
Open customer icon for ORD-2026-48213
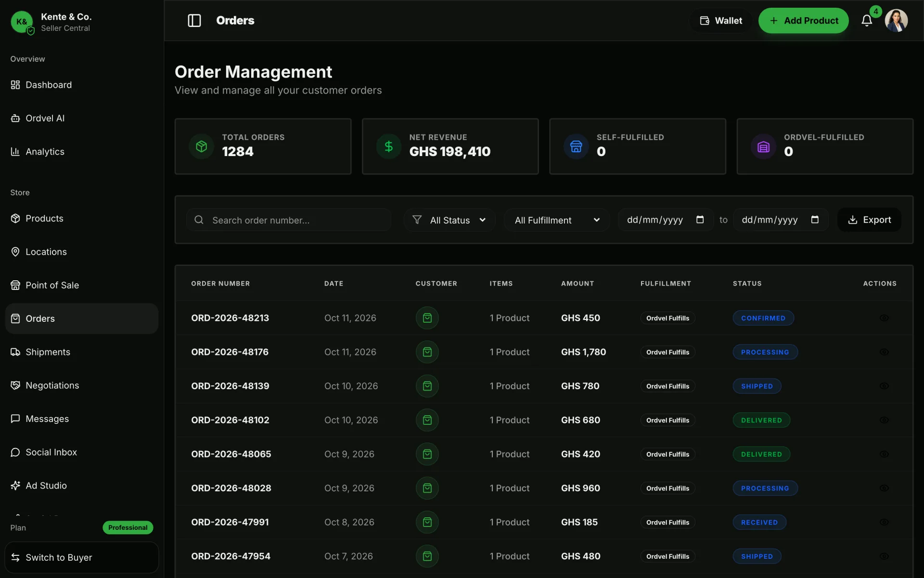(427, 318)
